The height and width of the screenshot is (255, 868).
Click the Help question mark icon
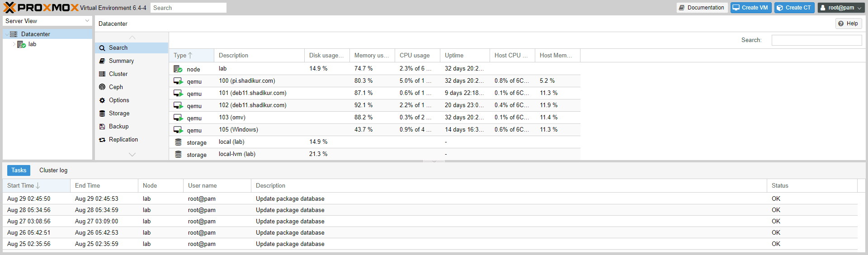pos(841,24)
